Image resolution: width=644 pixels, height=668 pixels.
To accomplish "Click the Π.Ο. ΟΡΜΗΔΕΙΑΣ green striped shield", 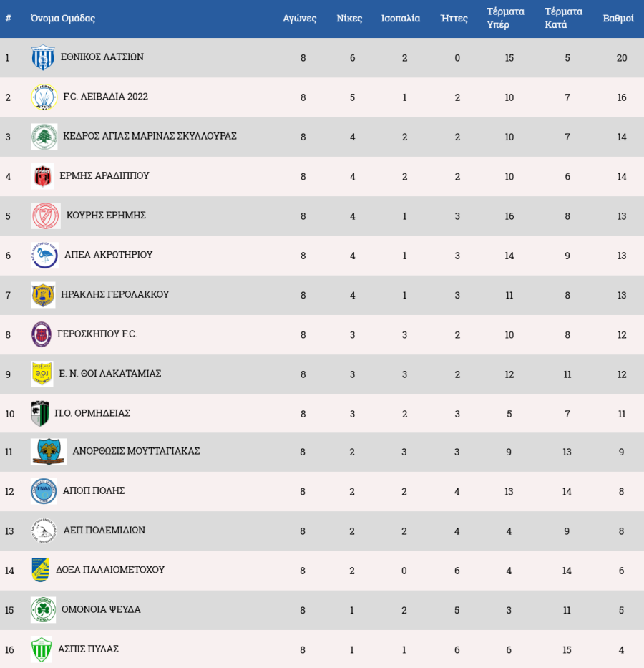I will point(41,414).
